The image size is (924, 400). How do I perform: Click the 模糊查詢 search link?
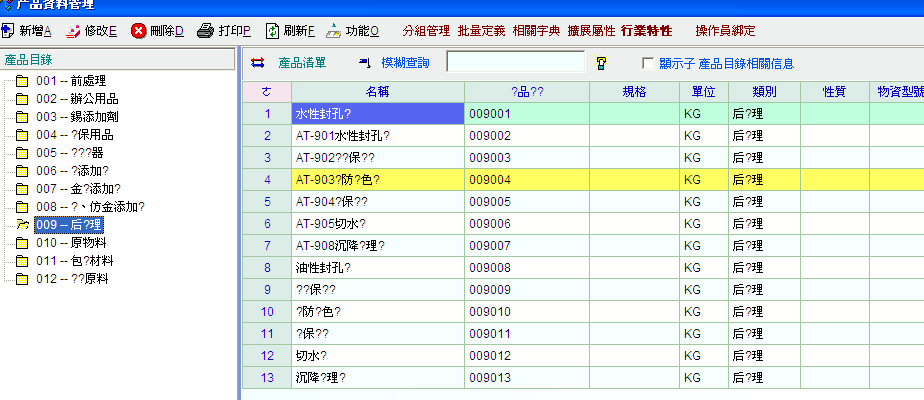coord(405,63)
